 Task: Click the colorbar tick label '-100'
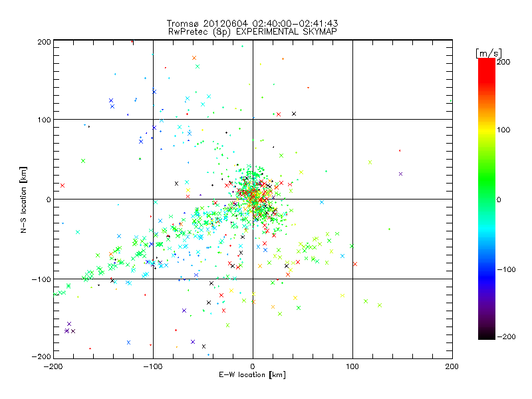506,269
